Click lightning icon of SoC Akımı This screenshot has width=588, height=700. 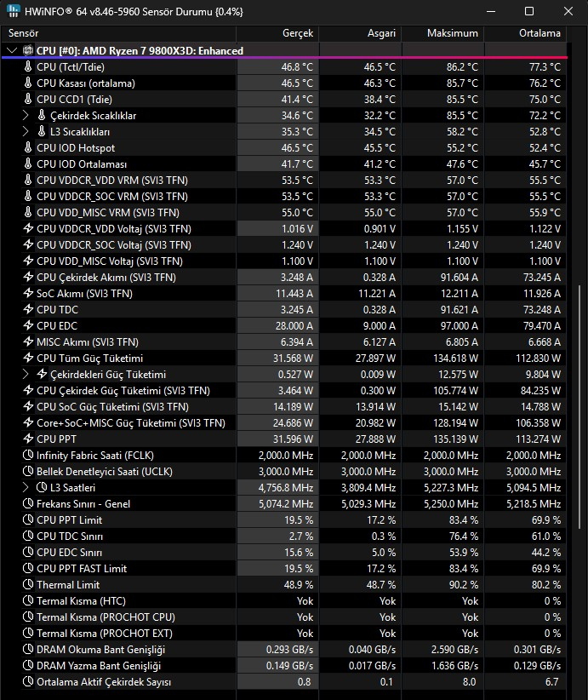pos(28,293)
